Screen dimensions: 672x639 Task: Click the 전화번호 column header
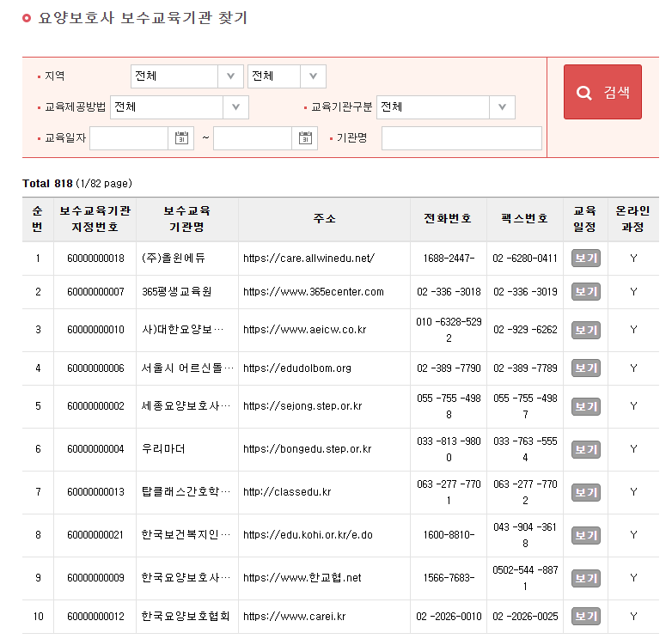(x=448, y=219)
